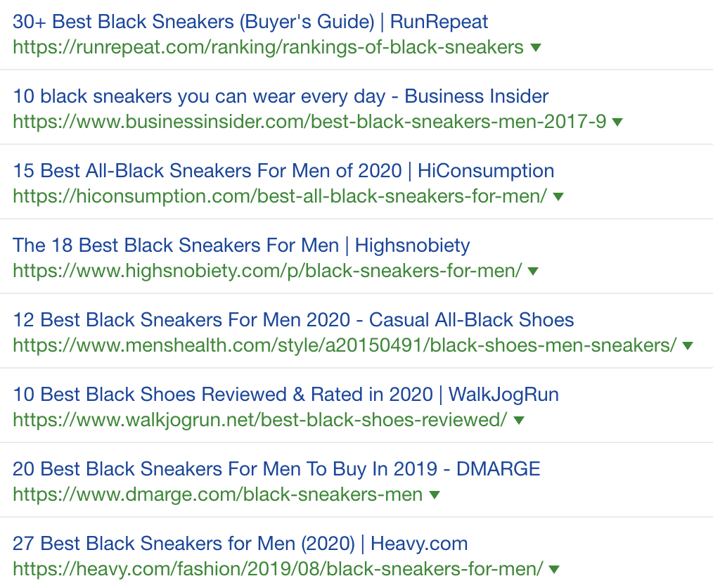The width and height of the screenshot is (713, 588).
Task: Open 12 Best Black Sneakers For Men 2020
Action: pyautogui.click(x=293, y=320)
